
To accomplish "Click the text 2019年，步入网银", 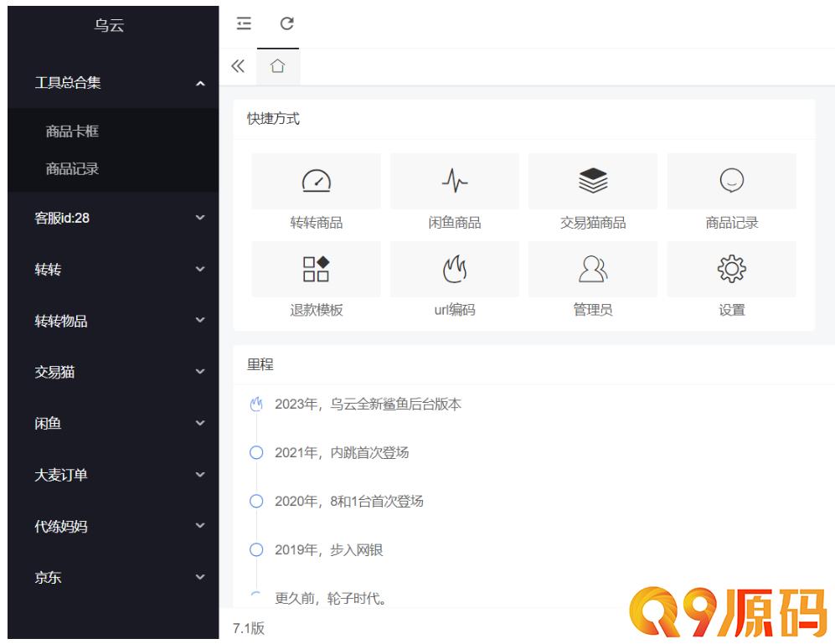I will pyautogui.click(x=328, y=549).
